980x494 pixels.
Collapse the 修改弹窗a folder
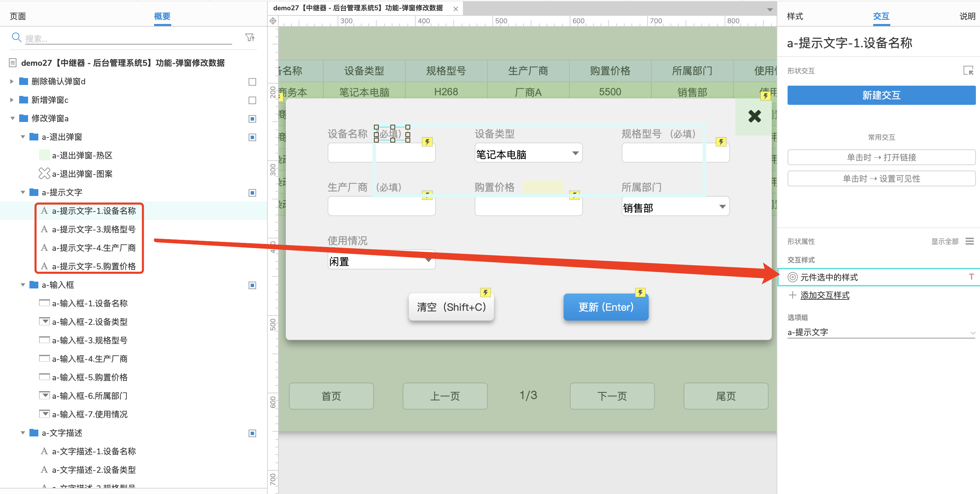pyautogui.click(x=12, y=119)
